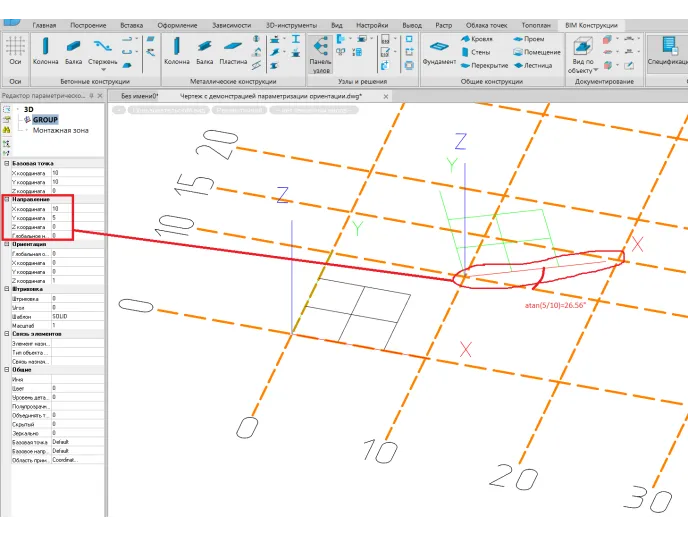The image size is (688, 537).
Task: Select metal Колонна in Металлические конструкции
Action: click(x=176, y=51)
